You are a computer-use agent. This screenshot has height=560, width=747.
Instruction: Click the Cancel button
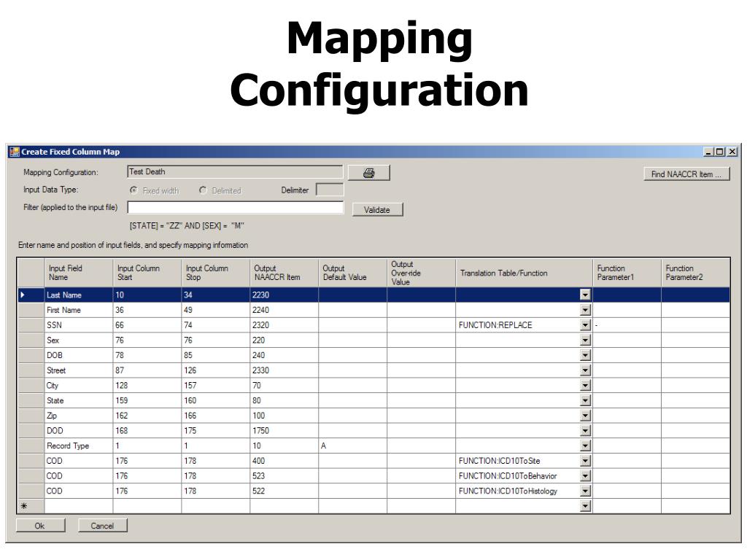coord(102,526)
